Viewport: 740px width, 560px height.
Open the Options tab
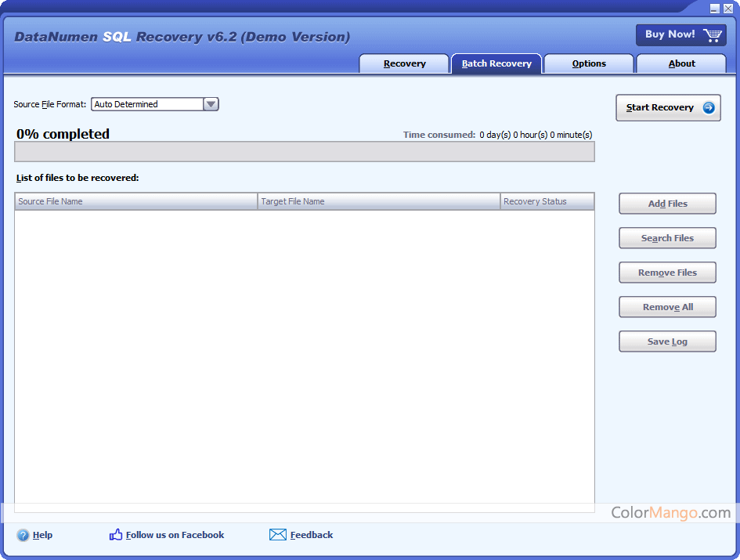[589, 64]
